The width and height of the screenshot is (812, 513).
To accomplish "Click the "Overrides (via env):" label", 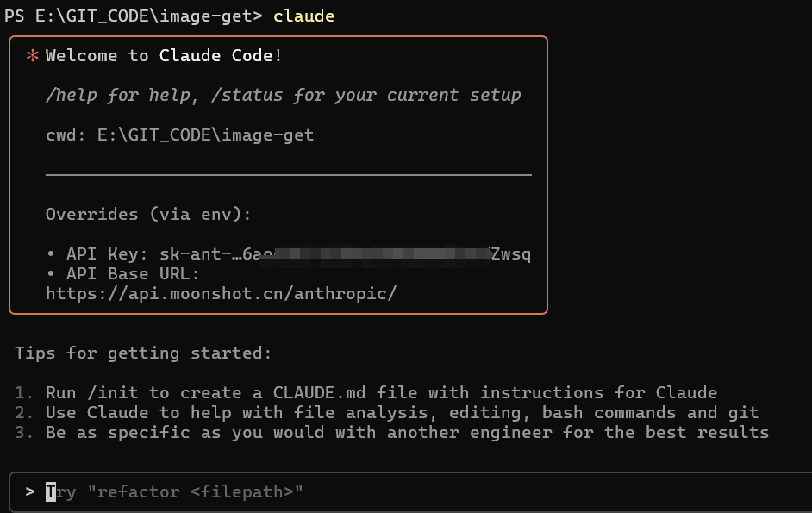I will click(148, 214).
